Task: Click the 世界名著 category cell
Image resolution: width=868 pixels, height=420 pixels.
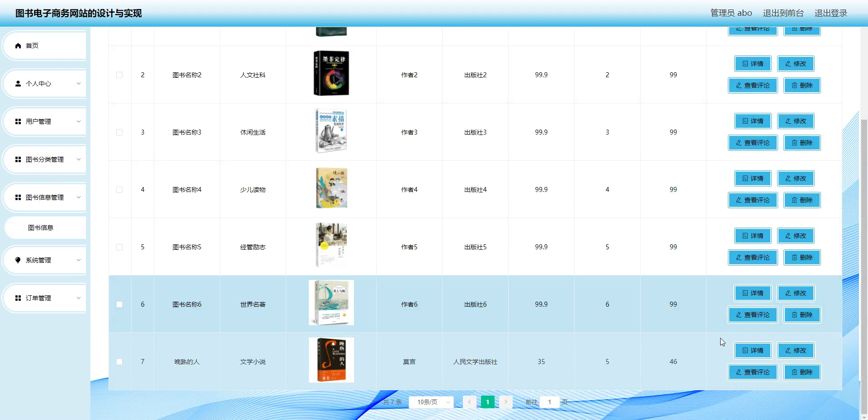Action: click(253, 304)
